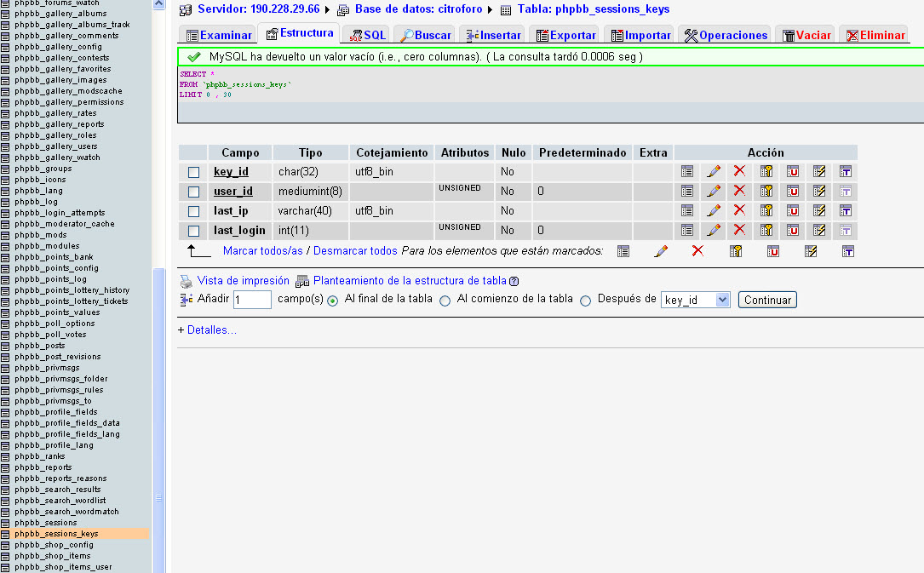Check the last_login field checkbox

tap(193, 231)
